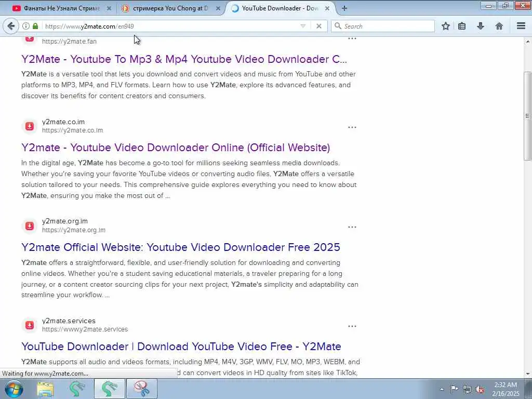Open Windows Explorer folder icon in taskbar

(x=45, y=389)
